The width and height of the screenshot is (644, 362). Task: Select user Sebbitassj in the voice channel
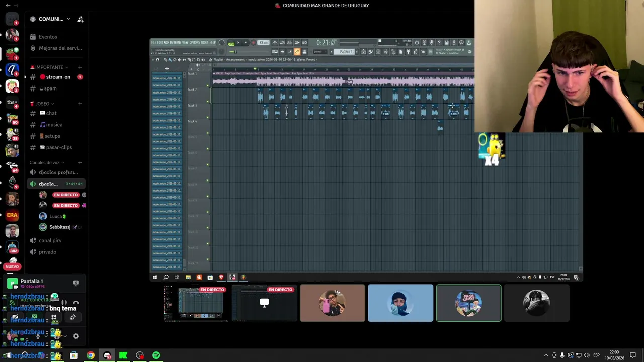pyautogui.click(x=60, y=227)
